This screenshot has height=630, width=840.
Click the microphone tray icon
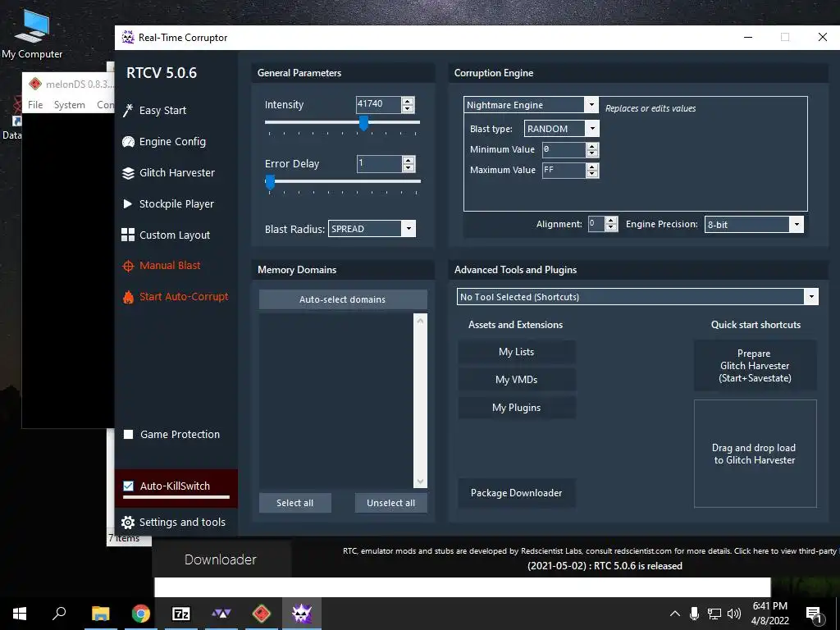coord(694,614)
